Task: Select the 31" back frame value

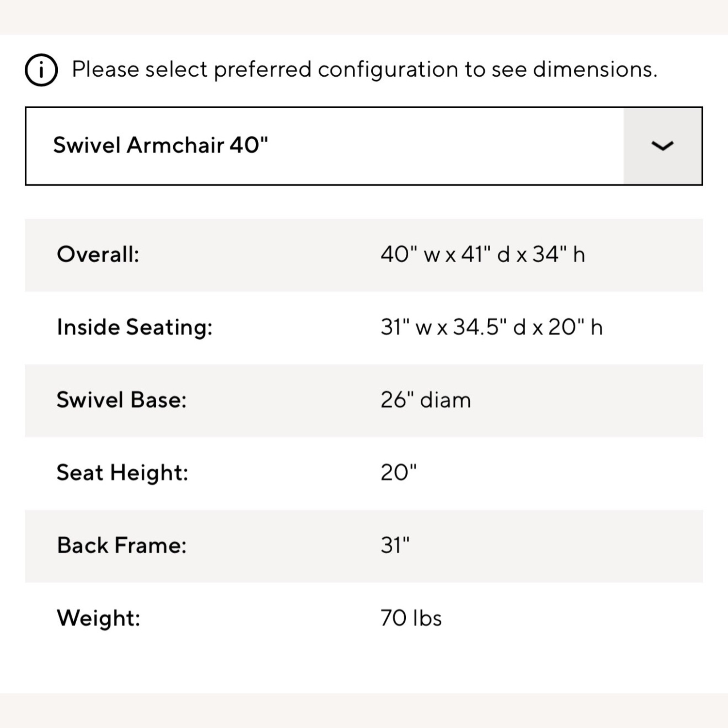Action: coord(395,546)
